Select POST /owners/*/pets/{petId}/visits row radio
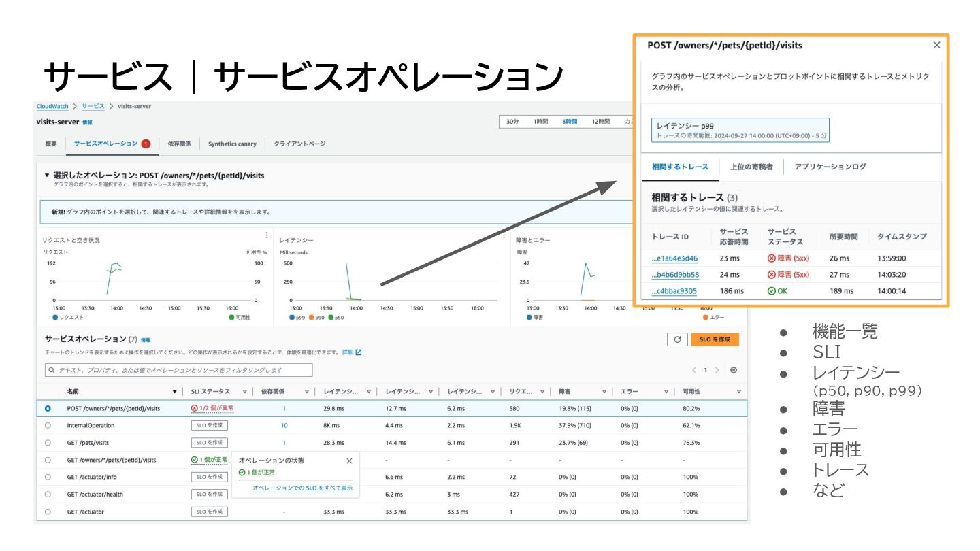 tap(48, 408)
